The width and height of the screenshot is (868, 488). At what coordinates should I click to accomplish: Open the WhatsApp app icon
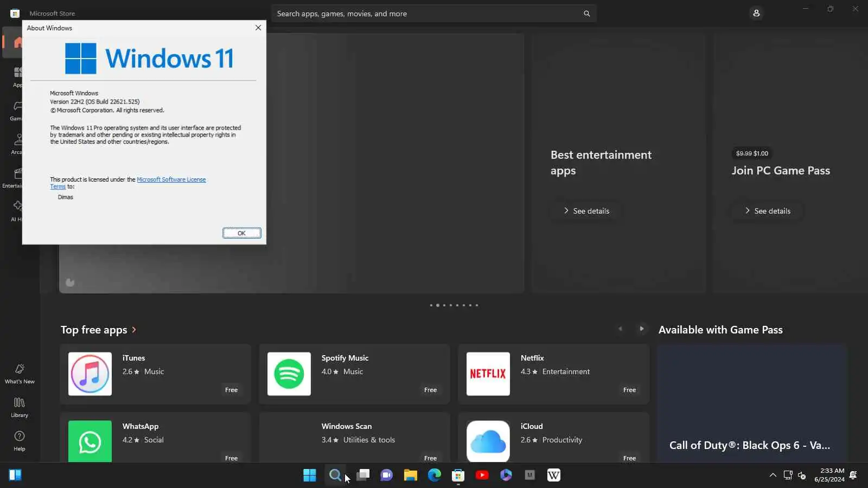pos(90,441)
